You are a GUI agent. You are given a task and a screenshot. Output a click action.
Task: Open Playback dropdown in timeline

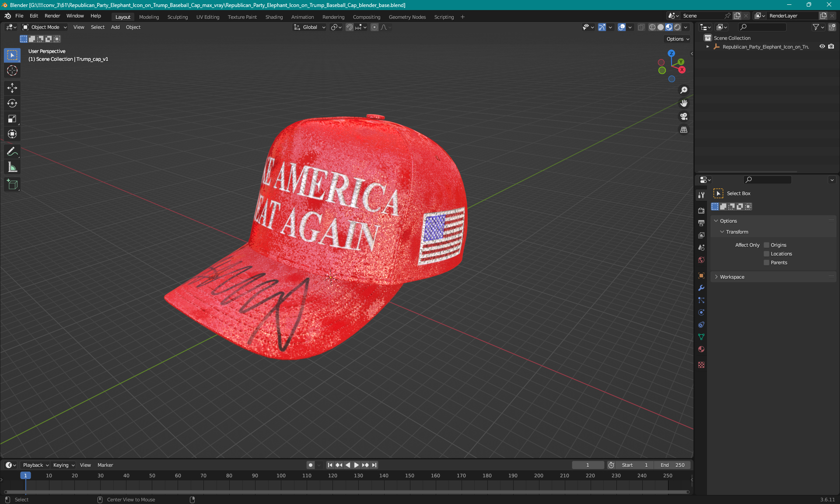[35, 465]
